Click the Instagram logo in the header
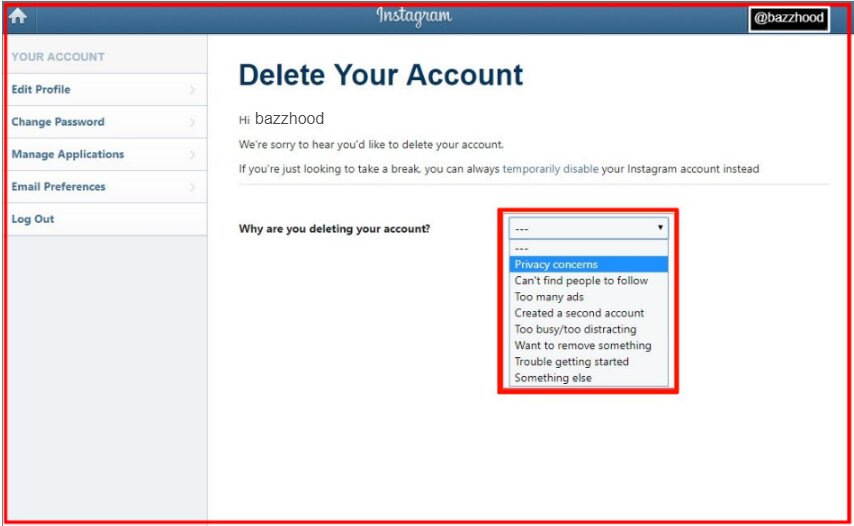This screenshot has width=854, height=526. point(414,16)
